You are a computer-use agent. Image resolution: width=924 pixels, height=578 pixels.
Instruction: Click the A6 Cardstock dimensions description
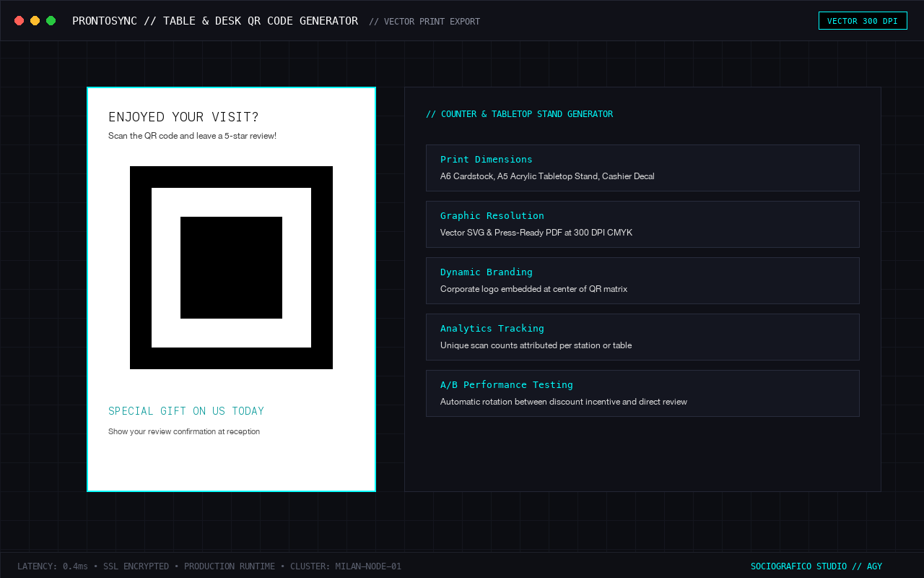tap(547, 176)
